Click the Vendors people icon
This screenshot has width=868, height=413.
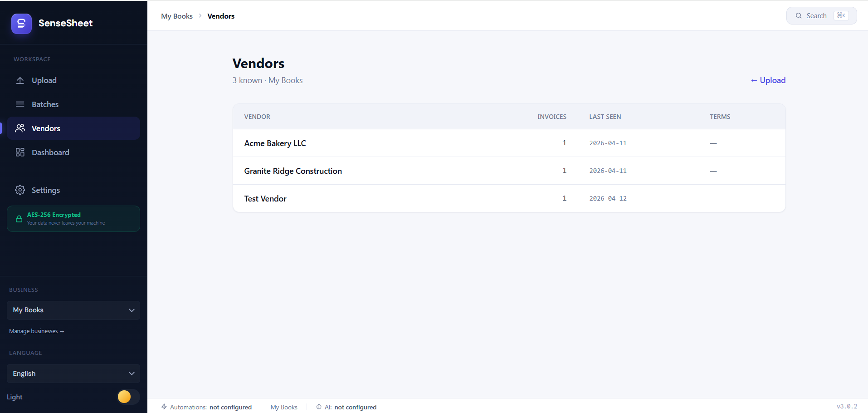point(20,128)
